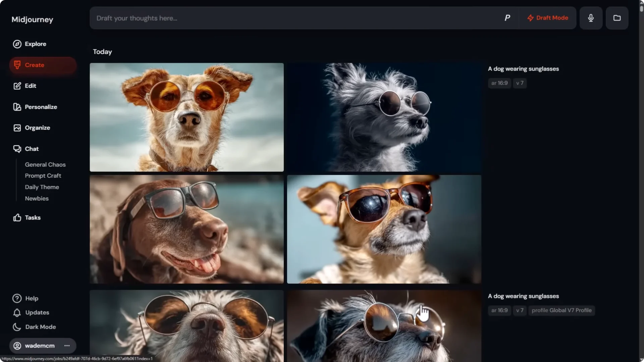Open the Prompt Craft chat channel
644x362 pixels.
click(x=43, y=176)
